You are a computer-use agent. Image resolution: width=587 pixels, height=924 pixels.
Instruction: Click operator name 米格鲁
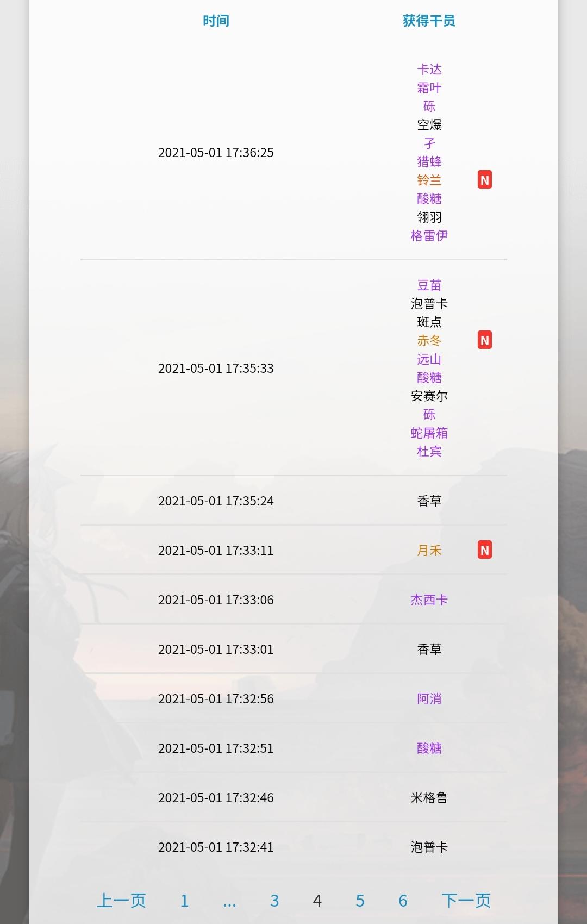[429, 798]
